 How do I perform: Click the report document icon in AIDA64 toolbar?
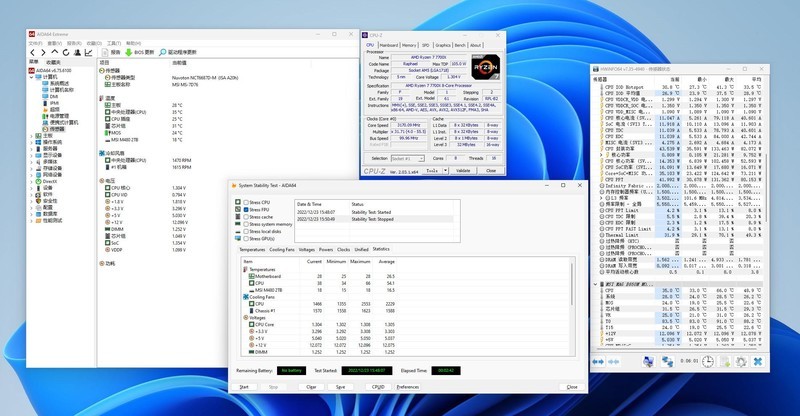click(x=105, y=53)
